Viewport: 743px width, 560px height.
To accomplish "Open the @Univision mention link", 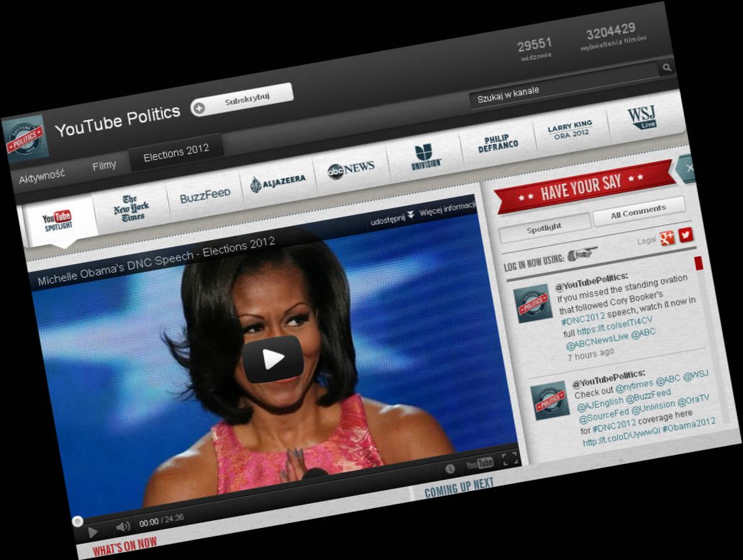I will point(653,407).
